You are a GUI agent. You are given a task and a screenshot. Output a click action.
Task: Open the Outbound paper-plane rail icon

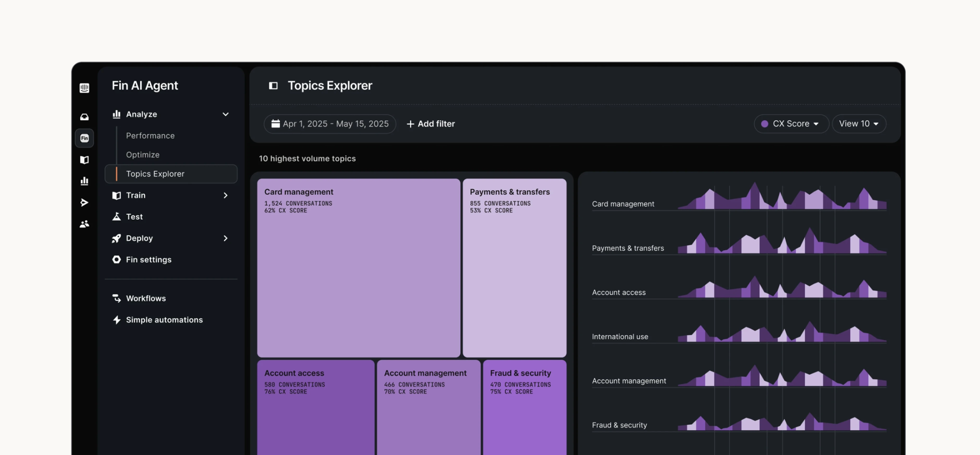(84, 202)
